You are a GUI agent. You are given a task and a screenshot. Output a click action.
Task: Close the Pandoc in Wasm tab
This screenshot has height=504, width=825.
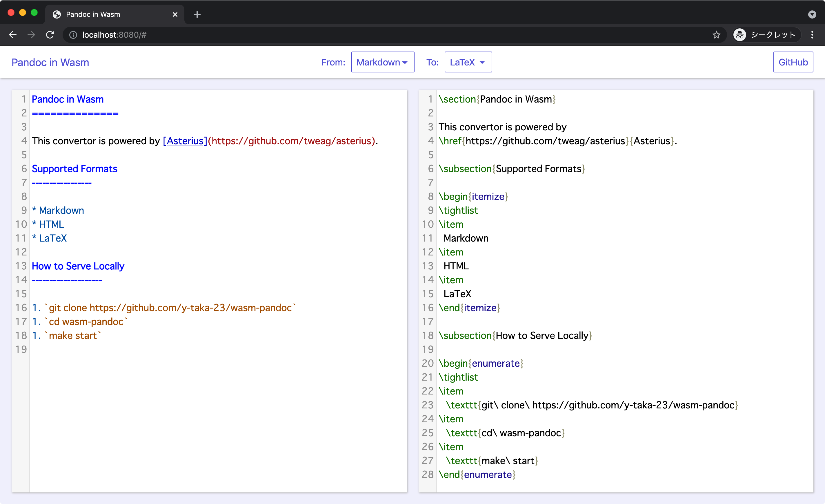[175, 14]
